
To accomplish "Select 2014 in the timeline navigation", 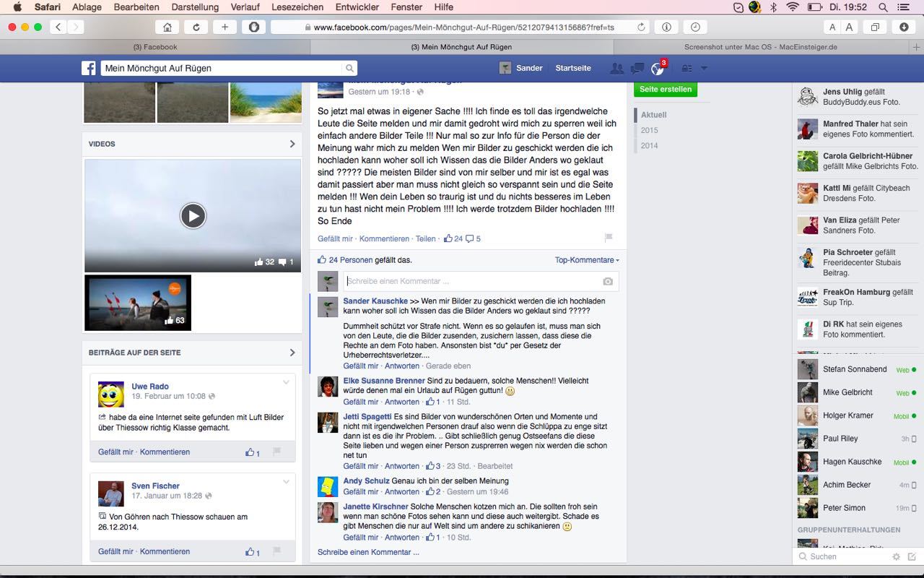I will point(650,146).
